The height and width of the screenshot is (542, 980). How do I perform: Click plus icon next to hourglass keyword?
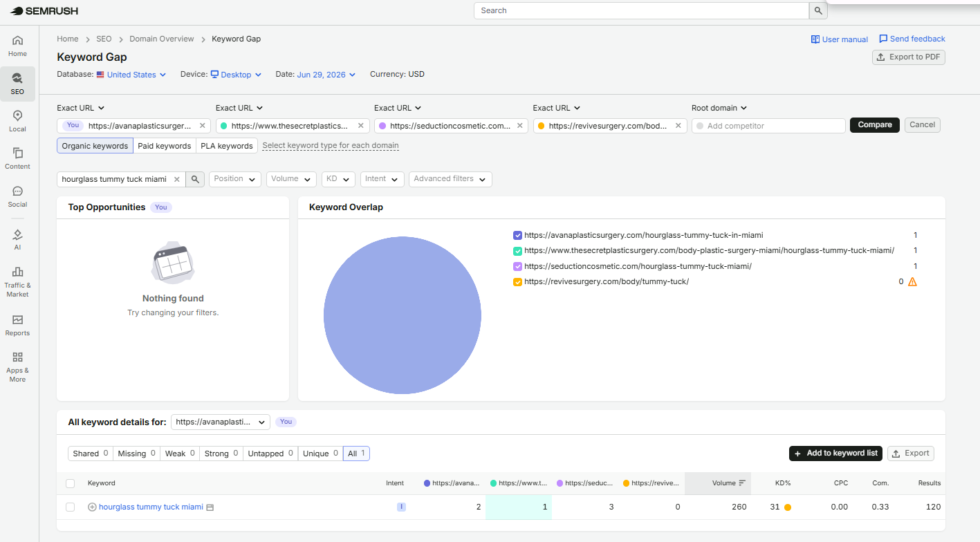pos(92,507)
